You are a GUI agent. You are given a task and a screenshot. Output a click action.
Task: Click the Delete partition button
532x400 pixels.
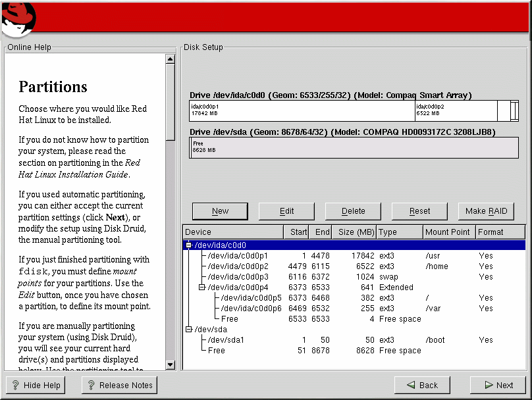pos(353,211)
